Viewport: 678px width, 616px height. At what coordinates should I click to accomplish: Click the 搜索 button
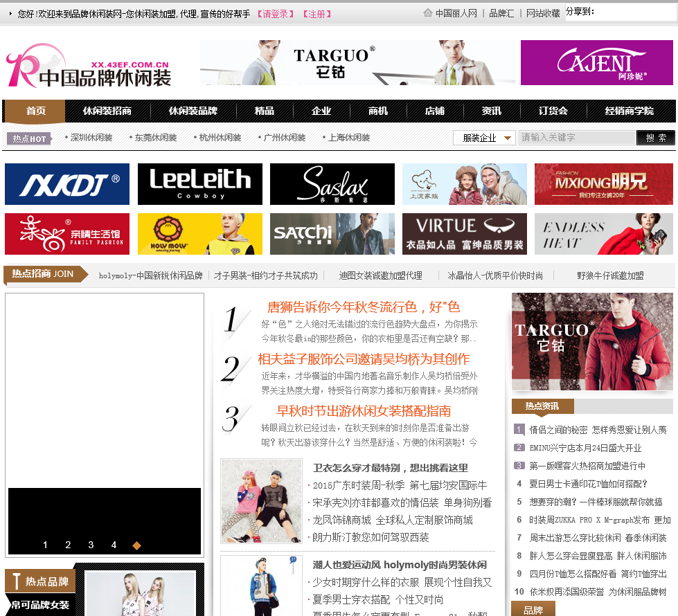(656, 138)
